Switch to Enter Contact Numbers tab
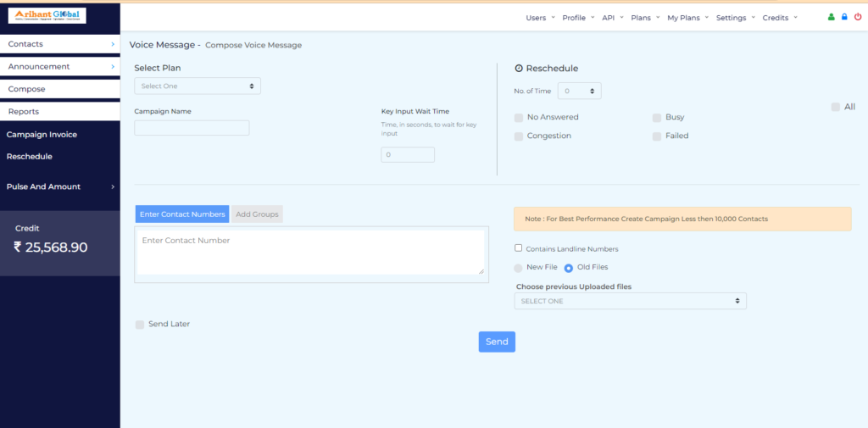The width and height of the screenshot is (868, 428). 182,214
